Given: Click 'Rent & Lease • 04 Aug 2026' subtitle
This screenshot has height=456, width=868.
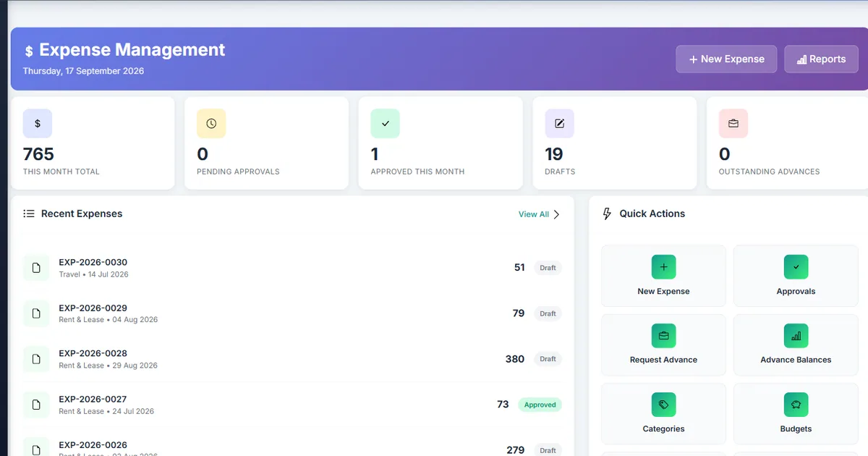Looking at the screenshot, I should [108, 320].
